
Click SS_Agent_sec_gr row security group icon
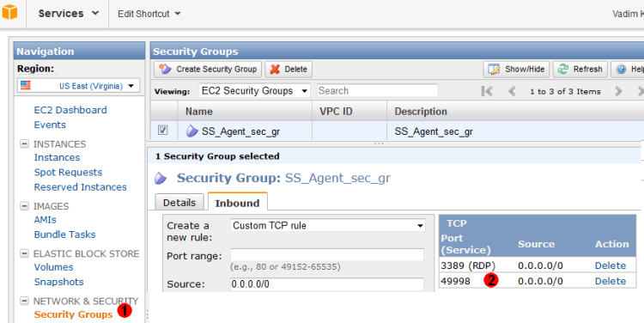(x=191, y=131)
